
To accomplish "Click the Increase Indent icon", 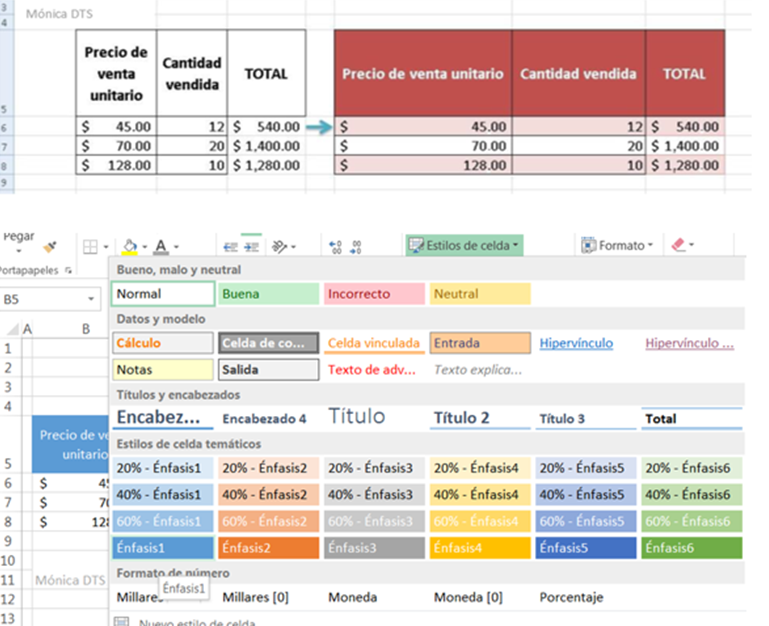I will click(x=252, y=247).
